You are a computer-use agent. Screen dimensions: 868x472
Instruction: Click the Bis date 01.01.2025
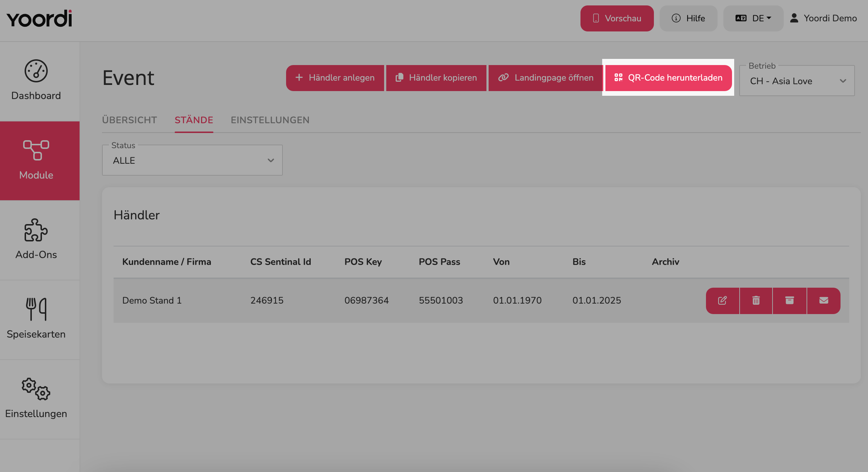pos(597,300)
